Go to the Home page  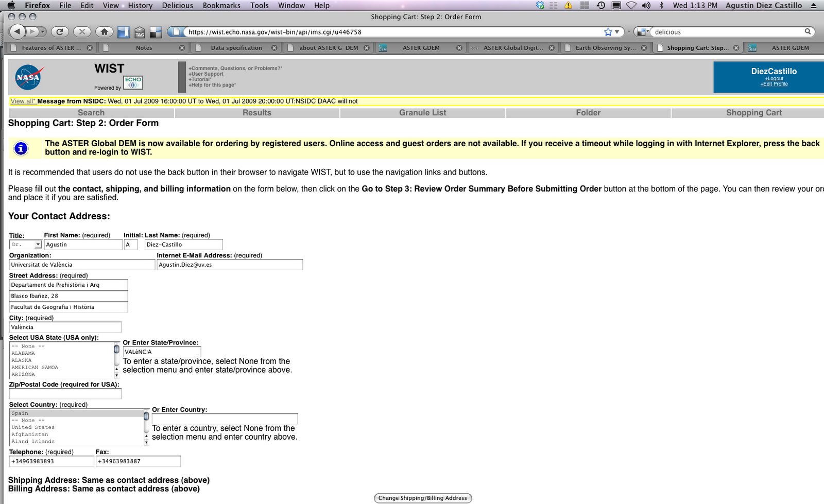(105, 32)
